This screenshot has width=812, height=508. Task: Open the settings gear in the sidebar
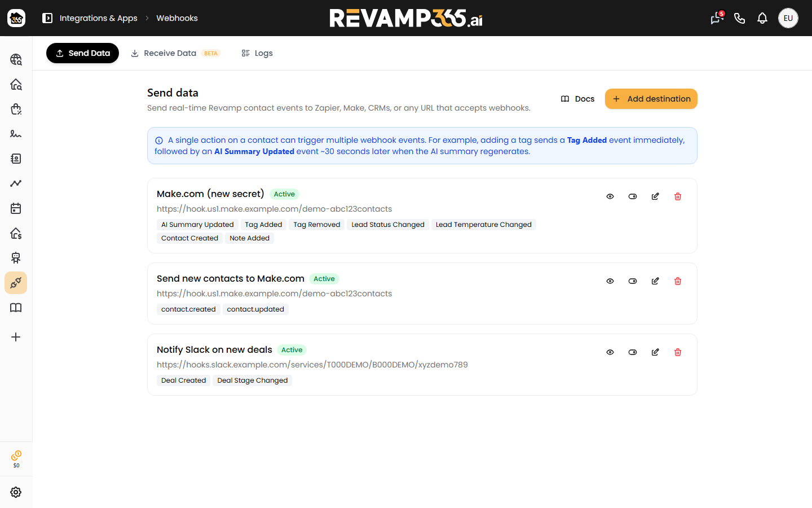16,492
